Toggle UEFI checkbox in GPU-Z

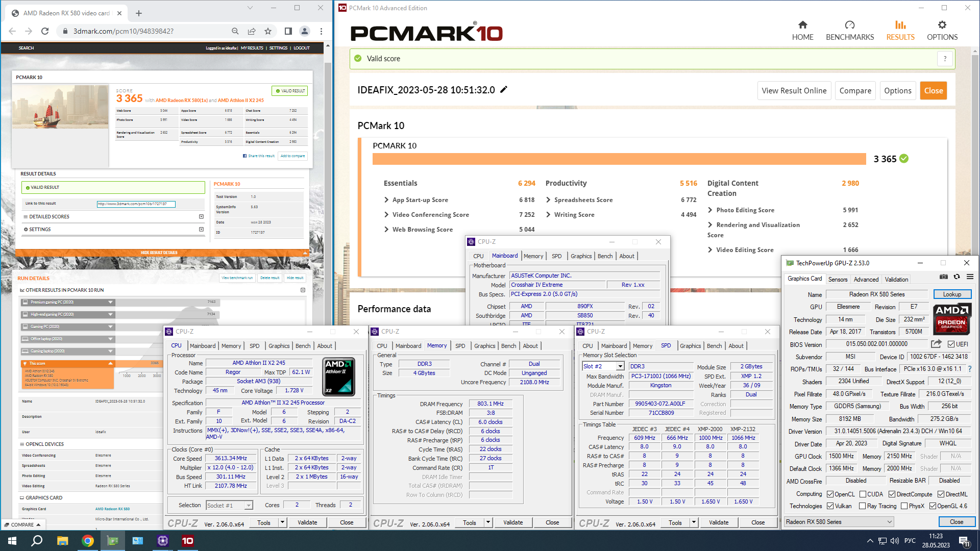coord(951,344)
